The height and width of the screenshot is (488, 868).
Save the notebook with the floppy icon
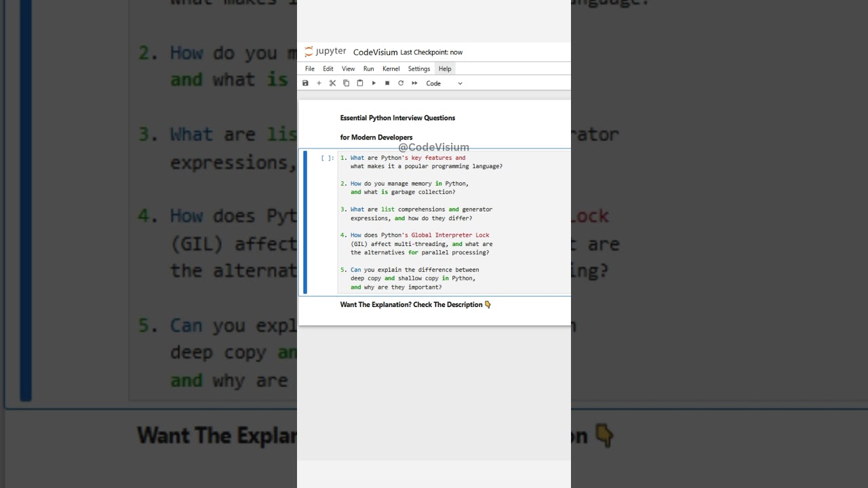click(305, 83)
